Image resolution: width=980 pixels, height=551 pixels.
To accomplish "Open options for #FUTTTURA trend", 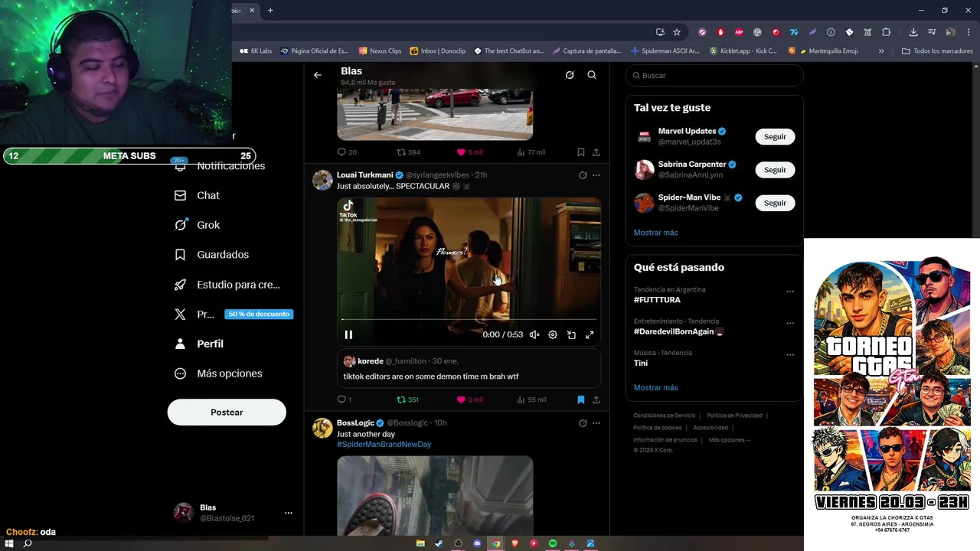I will [x=790, y=292].
